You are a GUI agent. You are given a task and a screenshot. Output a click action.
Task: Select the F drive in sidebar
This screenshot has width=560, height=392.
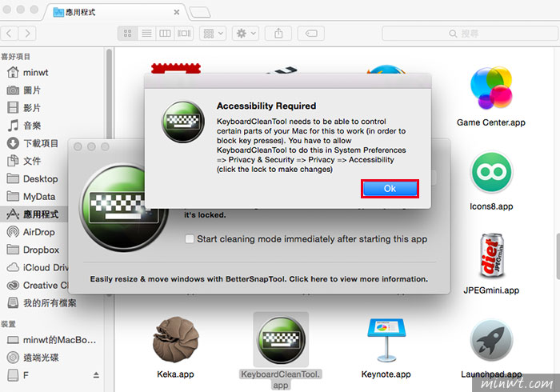point(18,375)
